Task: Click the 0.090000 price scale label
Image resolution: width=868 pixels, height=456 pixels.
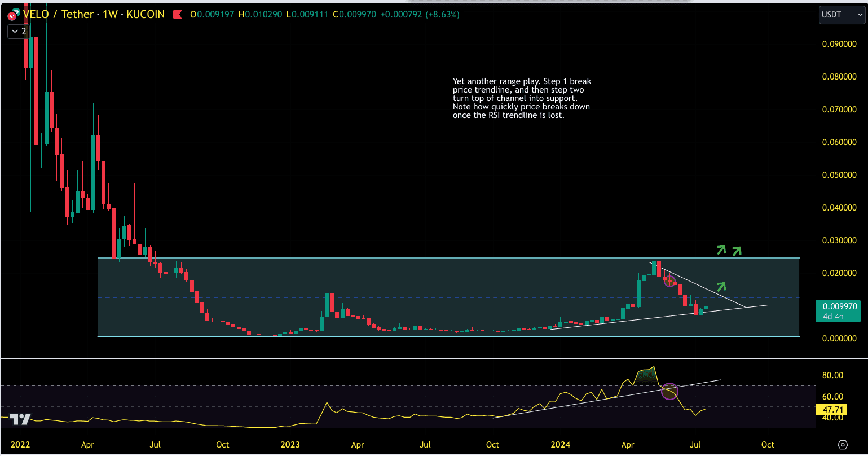Action: point(839,44)
